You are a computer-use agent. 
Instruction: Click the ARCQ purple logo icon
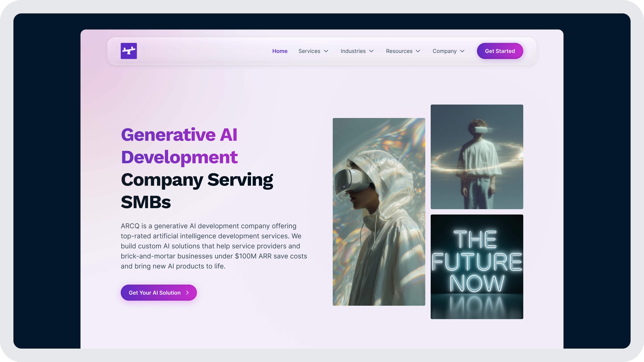point(129,51)
